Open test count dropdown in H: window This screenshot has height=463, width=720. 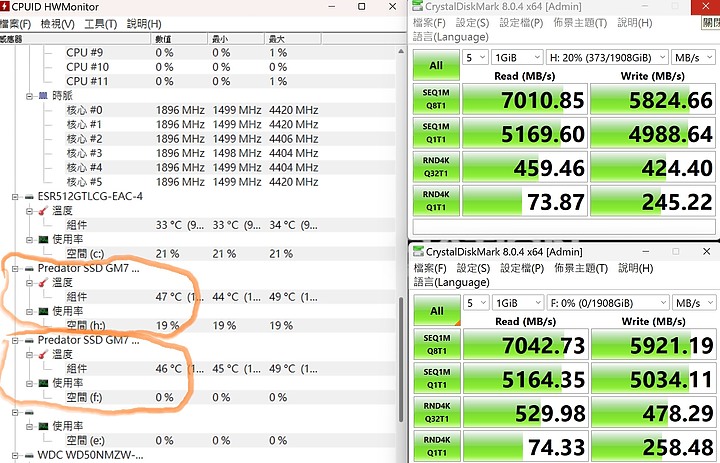click(x=475, y=57)
